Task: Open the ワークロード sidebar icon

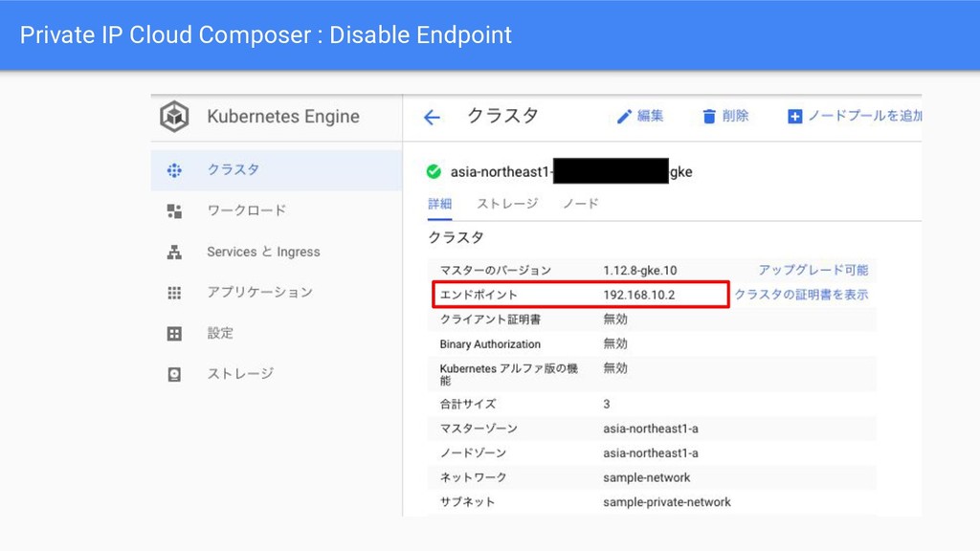Action: coord(174,210)
